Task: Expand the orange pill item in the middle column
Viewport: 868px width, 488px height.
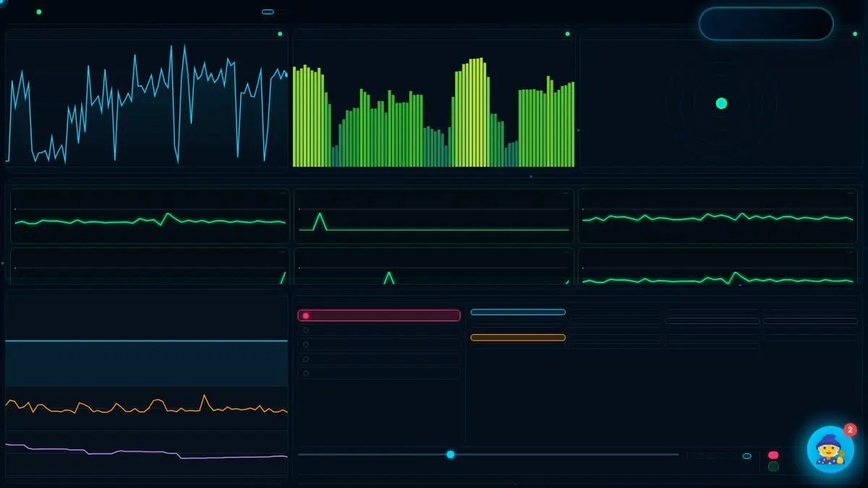Action: (518, 337)
